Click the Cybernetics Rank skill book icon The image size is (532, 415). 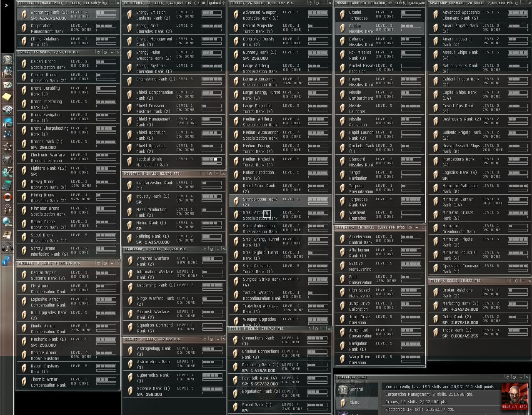coord(130,378)
